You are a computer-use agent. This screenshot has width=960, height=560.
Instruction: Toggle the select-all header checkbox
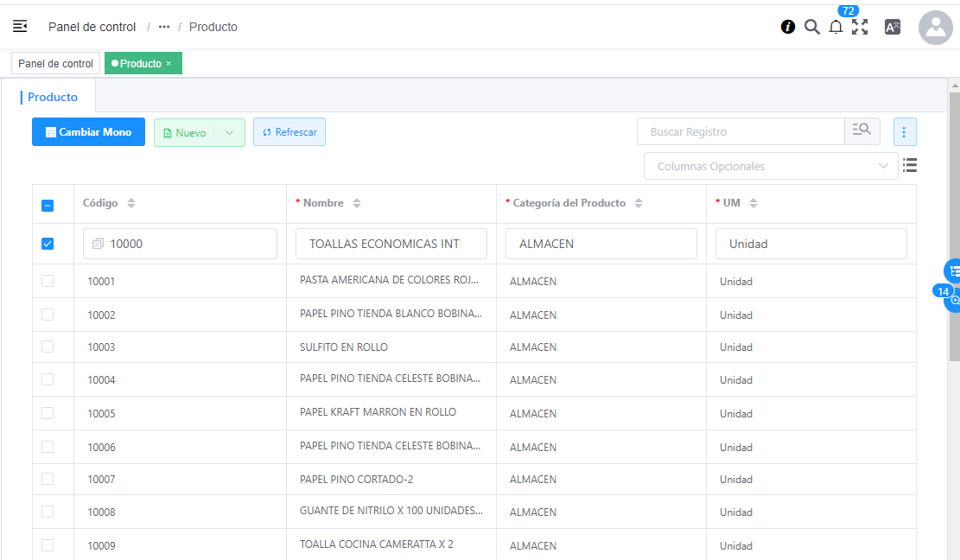(x=48, y=205)
